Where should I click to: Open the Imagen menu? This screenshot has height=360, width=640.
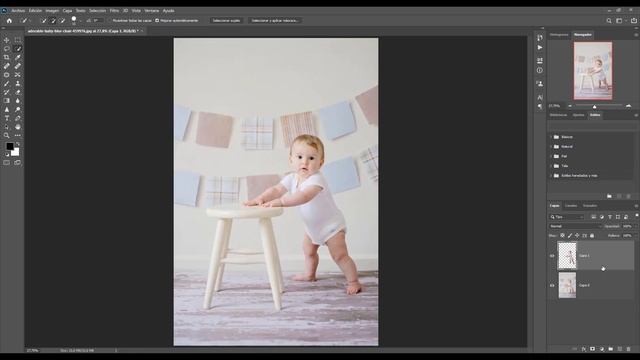click(52, 11)
